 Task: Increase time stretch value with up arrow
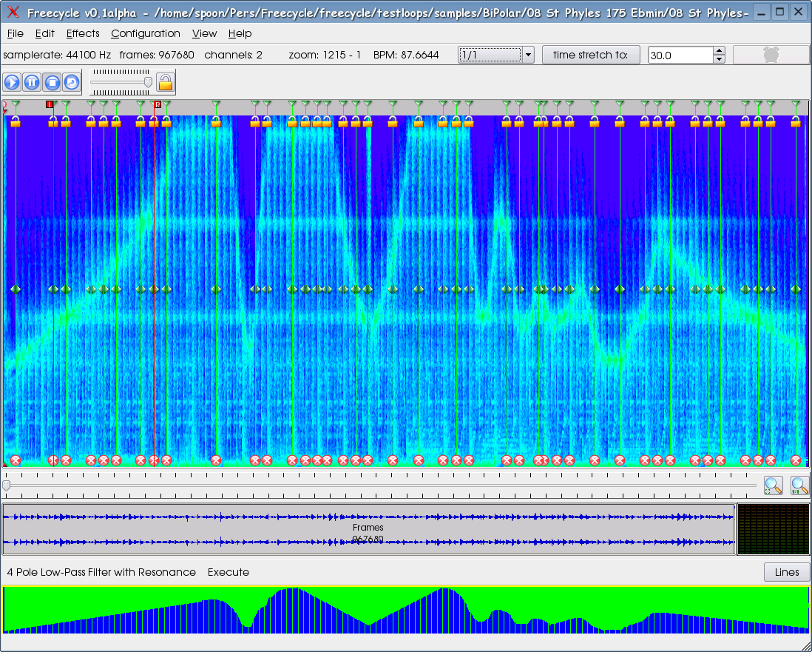click(x=719, y=51)
